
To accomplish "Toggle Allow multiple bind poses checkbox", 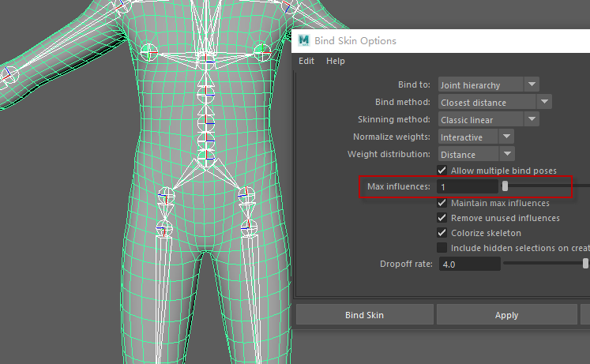I will point(442,171).
